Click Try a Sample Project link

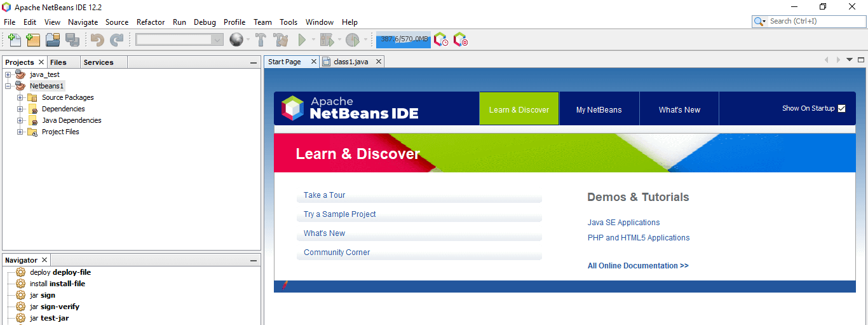pos(340,214)
